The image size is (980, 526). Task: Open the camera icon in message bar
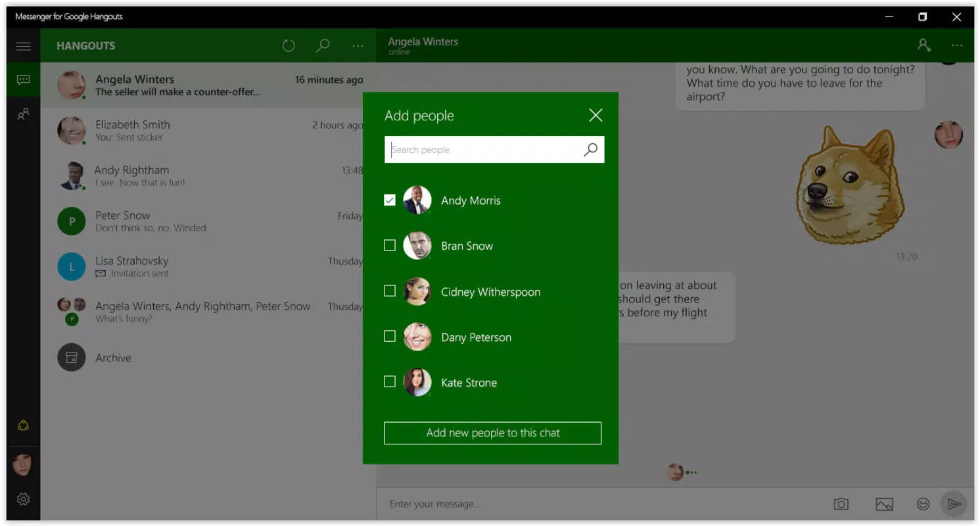tap(841, 504)
